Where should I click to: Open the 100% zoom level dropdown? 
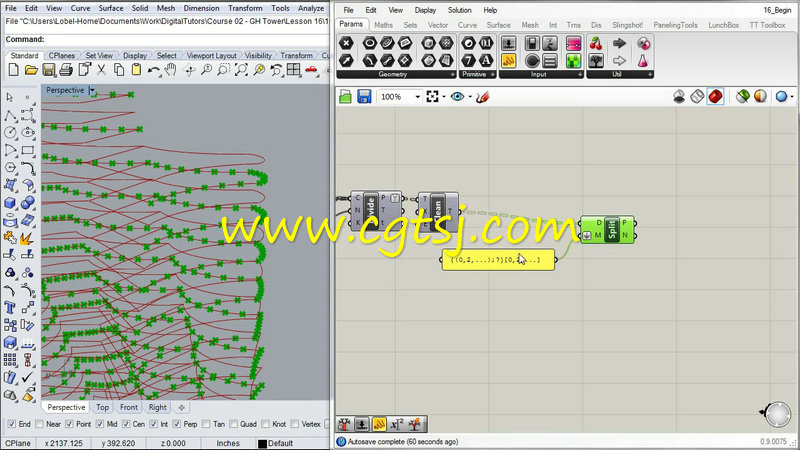[x=417, y=97]
